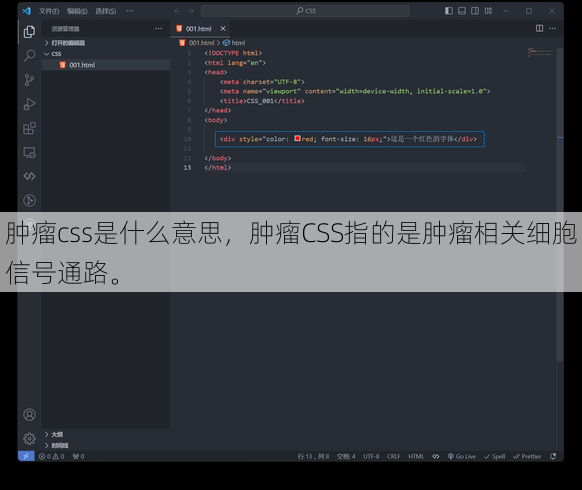Expand the 打开的编辑器 section
Image resolution: width=582 pixels, height=490 pixels.
point(106,43)
